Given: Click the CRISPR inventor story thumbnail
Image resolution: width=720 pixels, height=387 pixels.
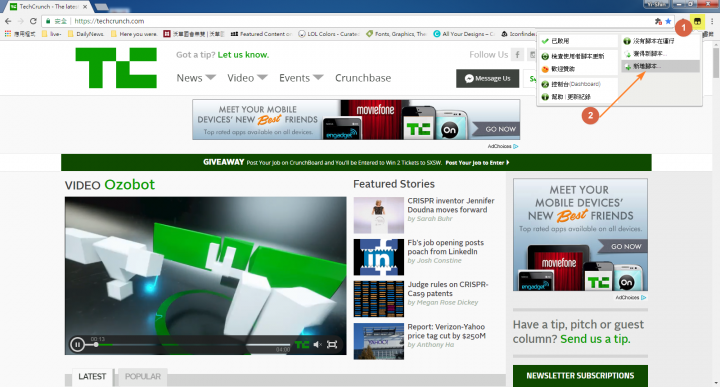Looking at the screenshot, I should point(378,215).
